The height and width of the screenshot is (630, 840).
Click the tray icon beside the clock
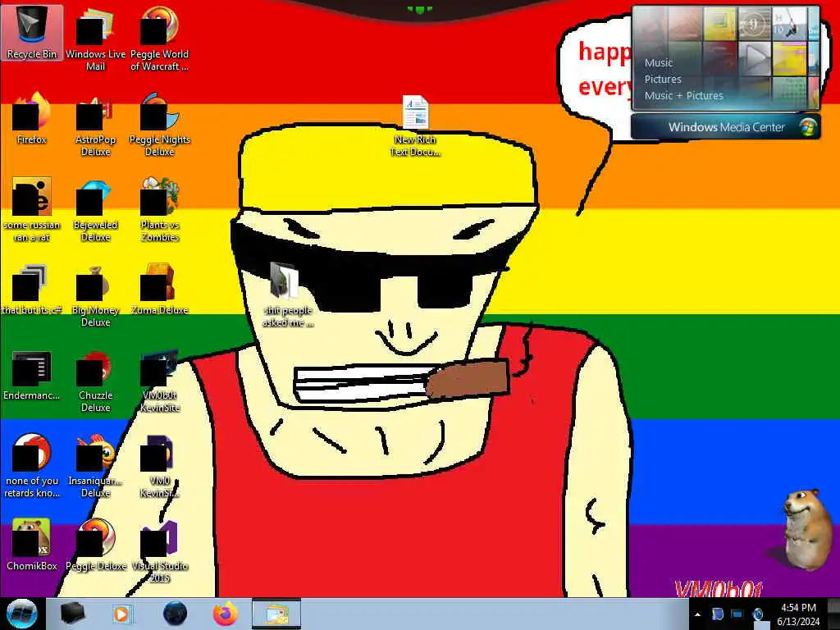point(757,614)
